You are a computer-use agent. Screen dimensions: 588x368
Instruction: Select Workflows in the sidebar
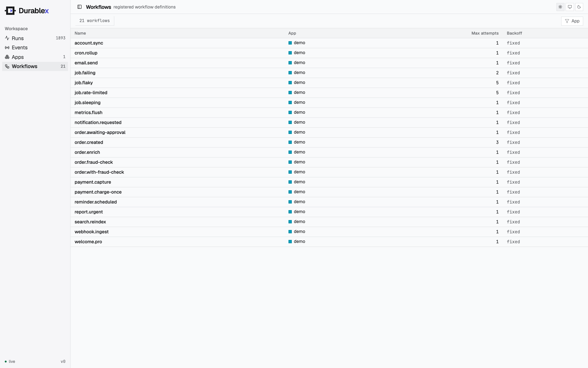(x=35, y=66)
